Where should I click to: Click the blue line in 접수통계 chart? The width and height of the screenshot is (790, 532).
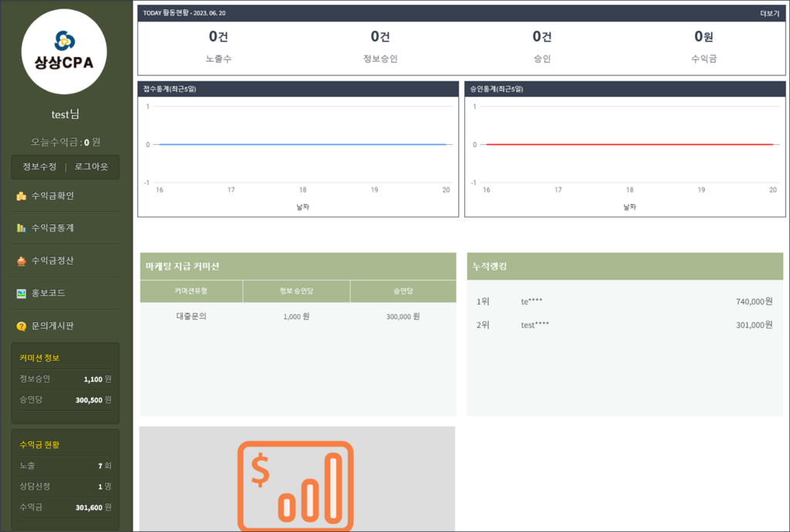[x=302, y=144]
